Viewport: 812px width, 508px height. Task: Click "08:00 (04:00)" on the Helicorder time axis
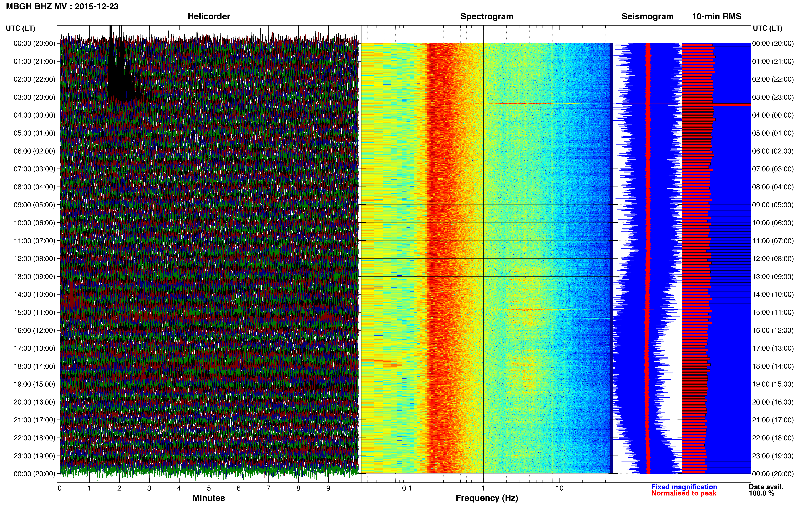click(x=34, y=187)
